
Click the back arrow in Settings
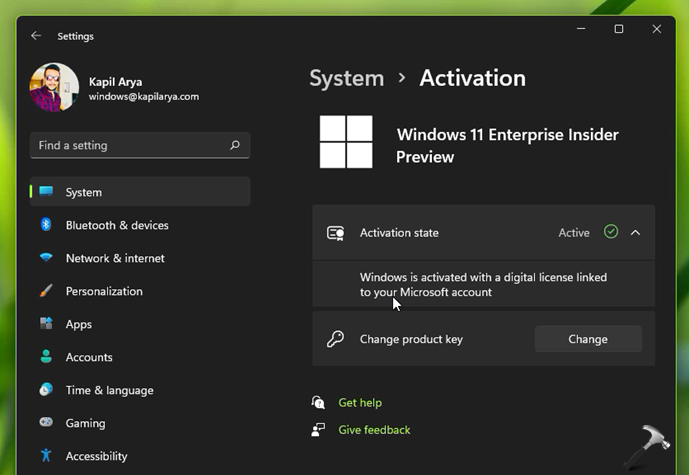pos(36,36)
